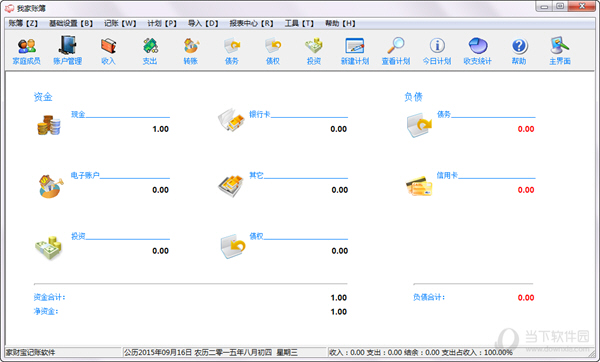Click the app icon in title bar

tap(10, 8)
